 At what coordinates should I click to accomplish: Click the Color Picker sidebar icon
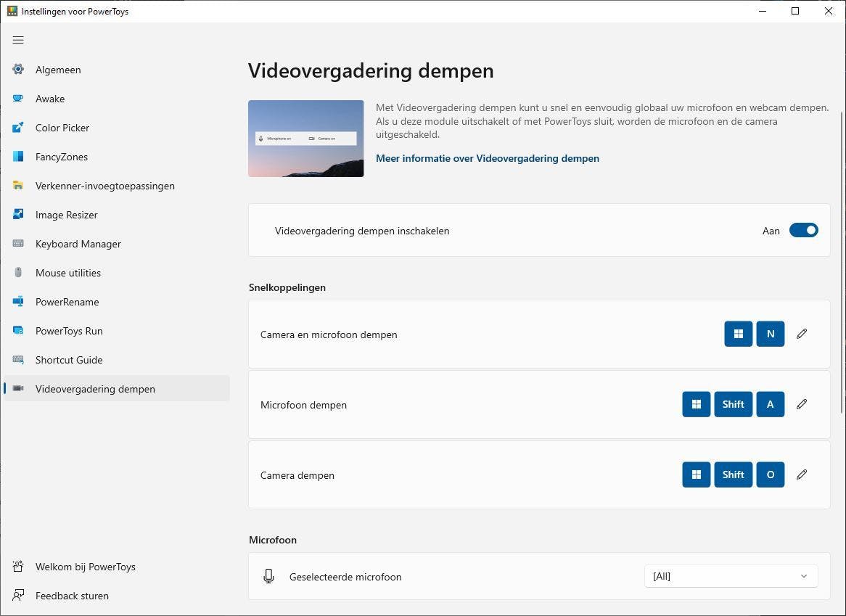[18, 128]
